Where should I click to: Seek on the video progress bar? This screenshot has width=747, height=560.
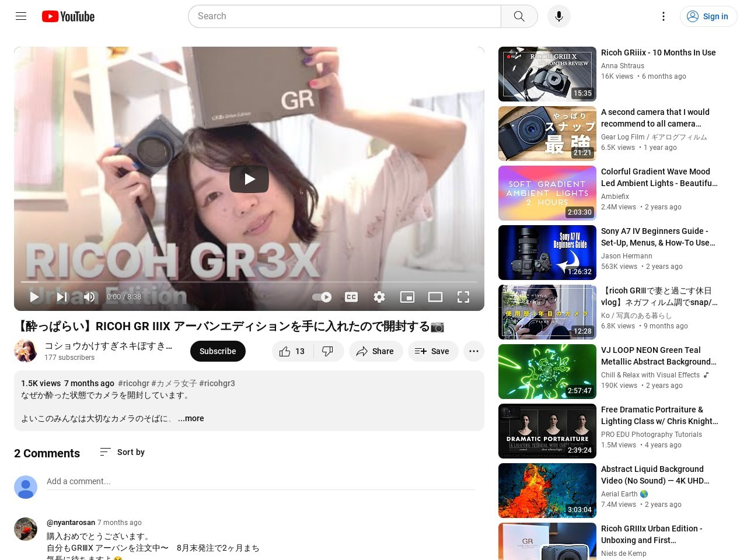pos(249,282)
